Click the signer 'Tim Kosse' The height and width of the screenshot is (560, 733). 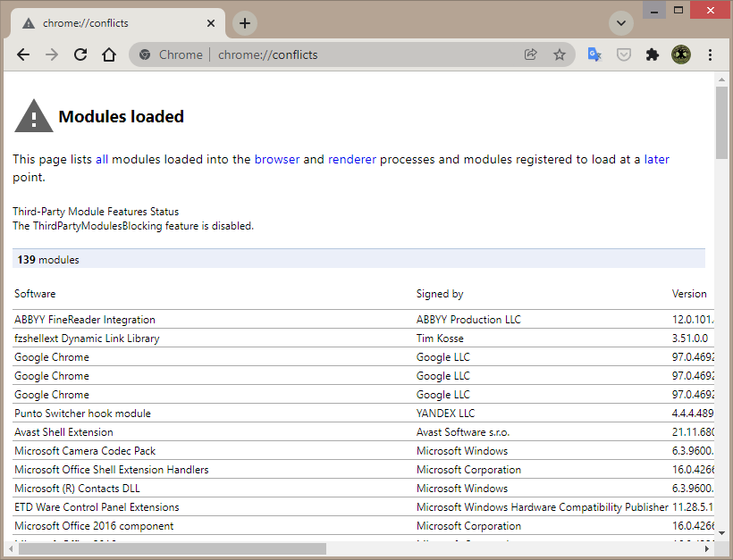point(440,339)
